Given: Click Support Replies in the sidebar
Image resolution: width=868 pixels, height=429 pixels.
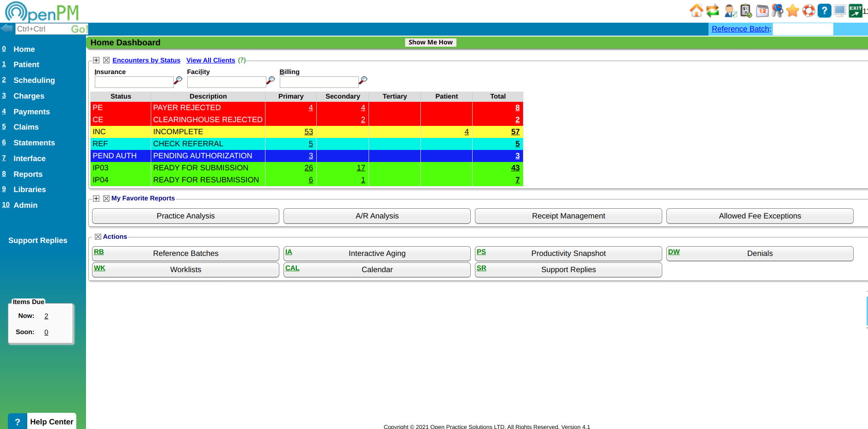Looking at the screenshot, I should click(x=38, y=240).
